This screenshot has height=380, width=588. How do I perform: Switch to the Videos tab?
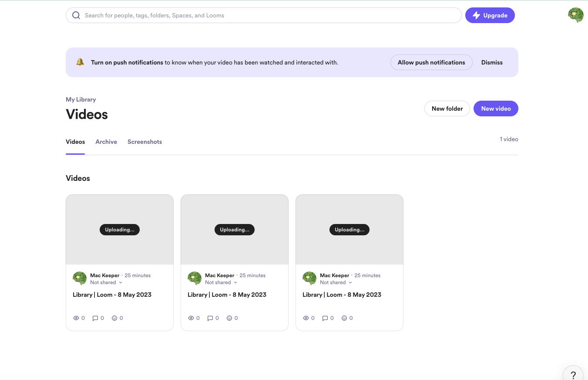click(75, 142)
